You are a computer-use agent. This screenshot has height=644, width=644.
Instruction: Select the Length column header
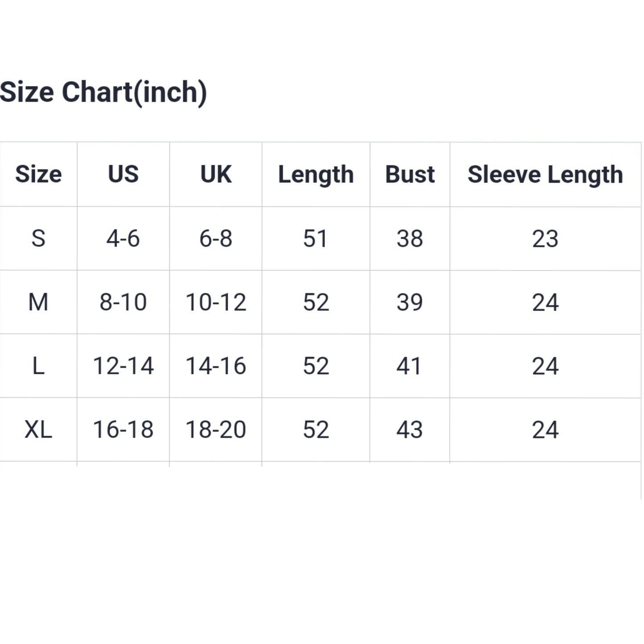click(316, 174)
